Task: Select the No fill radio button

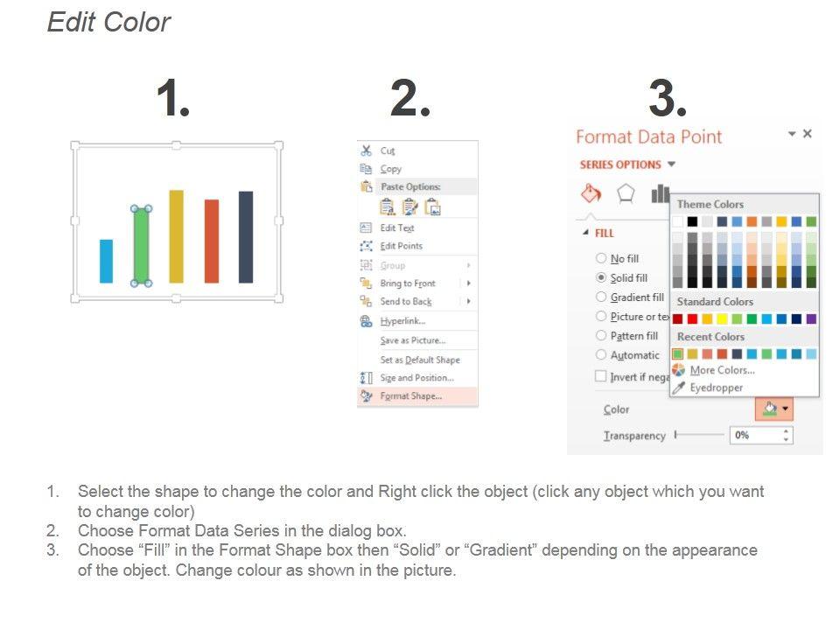Action: (x=601, y=259)
